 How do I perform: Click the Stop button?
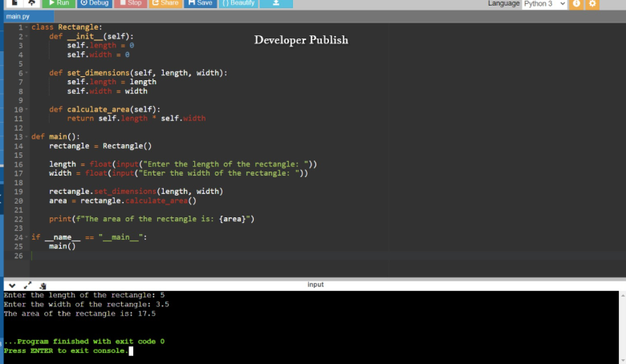tap(131, 3)
